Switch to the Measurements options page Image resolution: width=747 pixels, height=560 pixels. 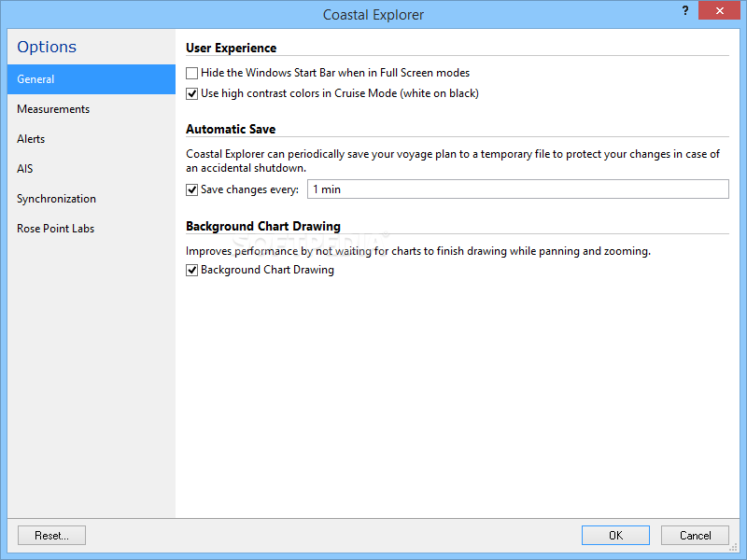(x=92, y=109)
